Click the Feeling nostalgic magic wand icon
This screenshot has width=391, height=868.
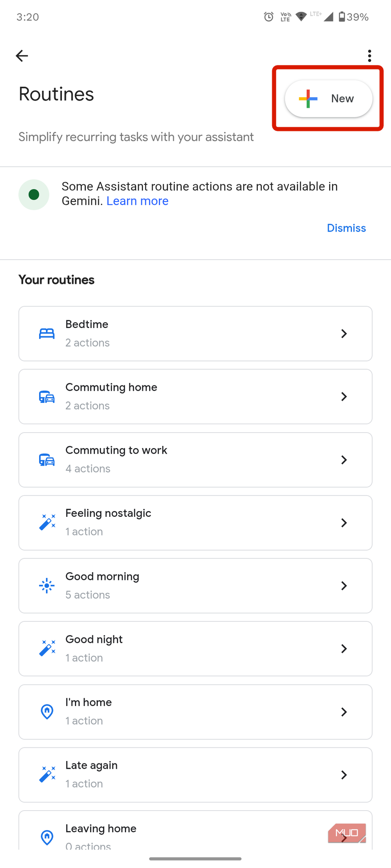(x=47, y=523)
